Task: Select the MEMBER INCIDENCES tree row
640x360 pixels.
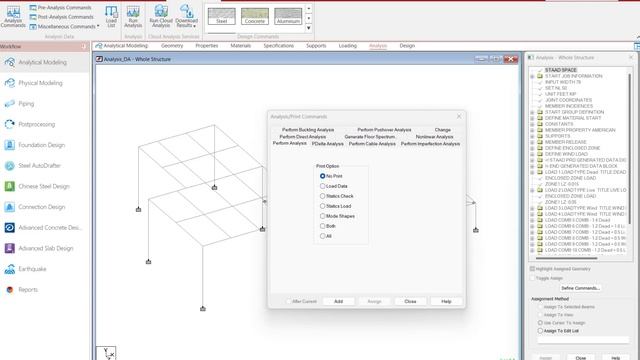Action: (569, 106)
